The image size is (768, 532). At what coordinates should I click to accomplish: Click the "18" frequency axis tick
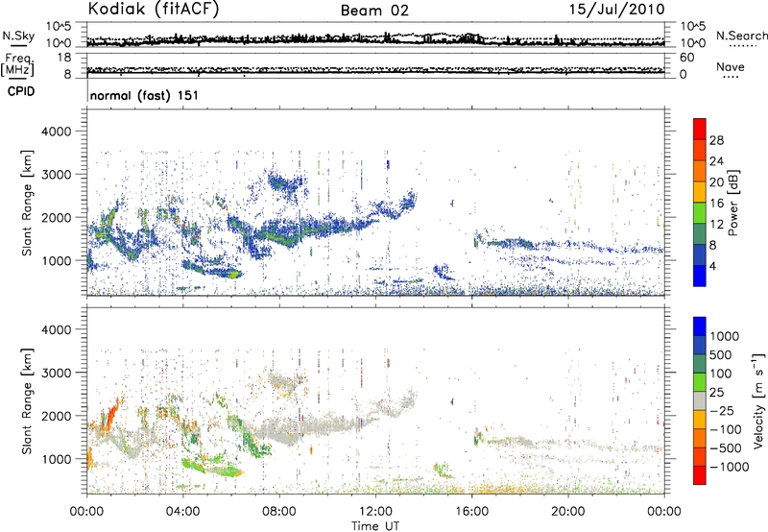tap(64, 58)
